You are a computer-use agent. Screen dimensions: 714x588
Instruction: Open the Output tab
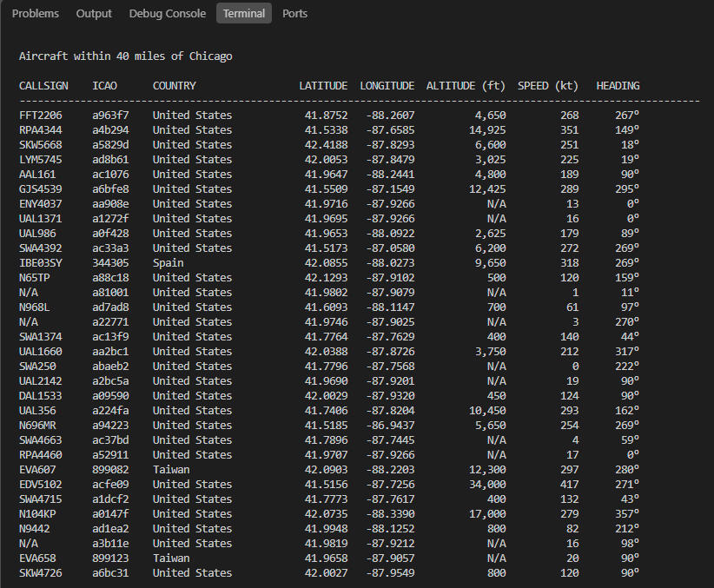tap(94, 14)
